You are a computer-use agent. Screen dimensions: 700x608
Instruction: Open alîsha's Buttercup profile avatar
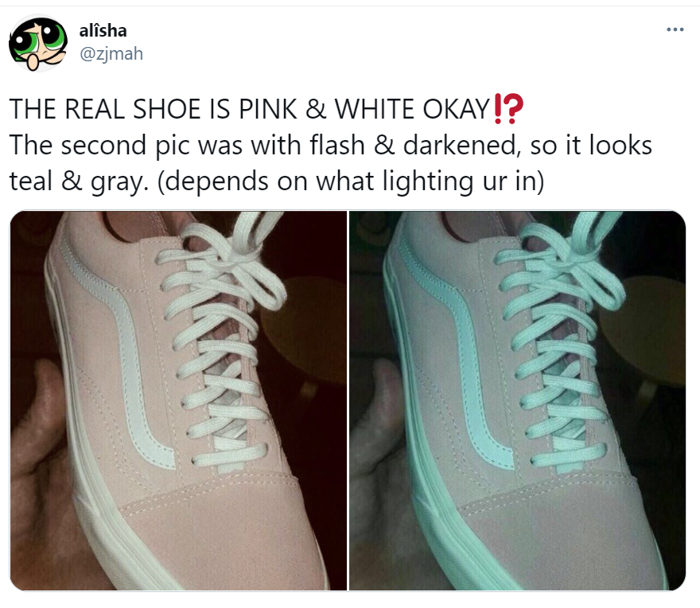(x=38, y=43)
